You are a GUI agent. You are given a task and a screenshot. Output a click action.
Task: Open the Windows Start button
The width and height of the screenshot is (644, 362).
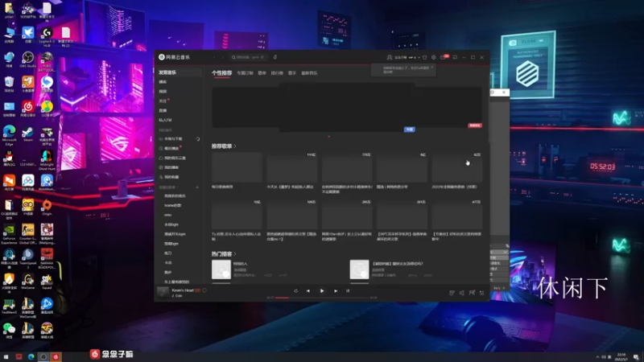tap(6, 356)
